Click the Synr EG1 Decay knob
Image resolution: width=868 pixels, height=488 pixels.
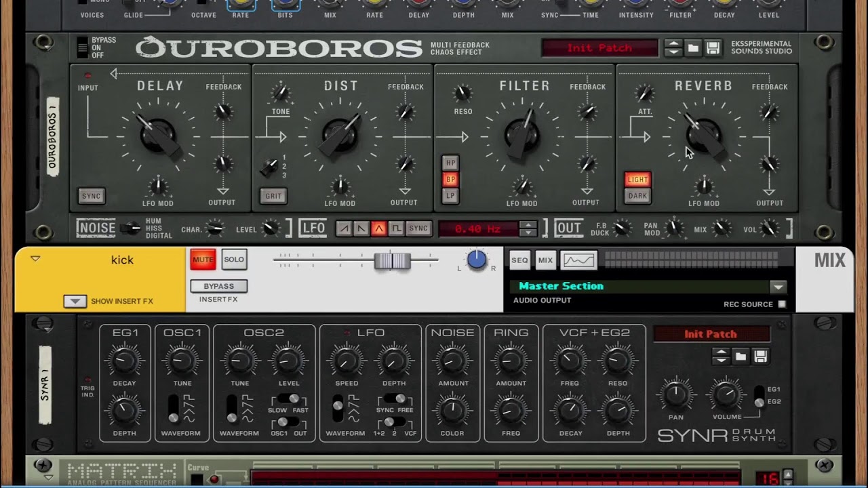pos(125,361)
